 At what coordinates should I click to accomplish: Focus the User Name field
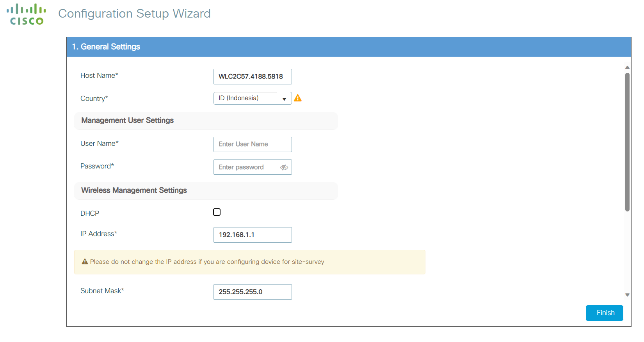point(252,144)
